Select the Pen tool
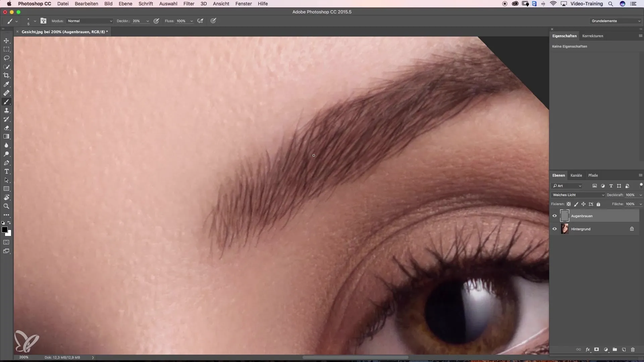Image resolution: width=644 pixels, height=362 pixels. pyautogui.click(x=6, y=163)
